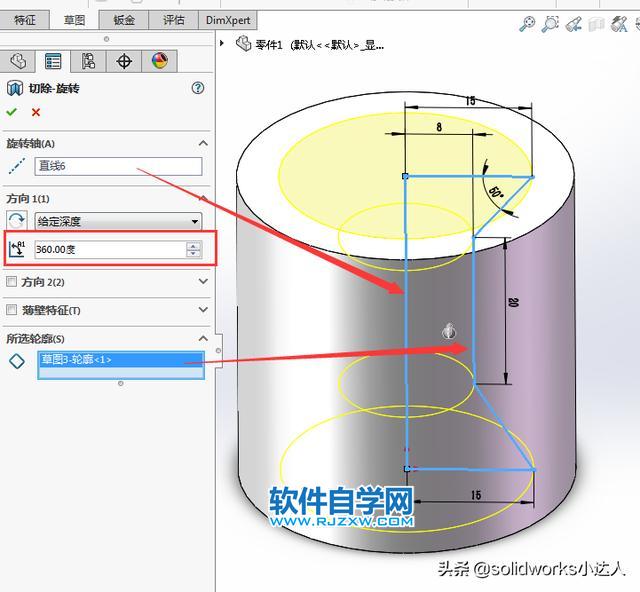Open the DisplayManager color sphere icon
Viewport: 640px width, 592px height.
[160, 61]
